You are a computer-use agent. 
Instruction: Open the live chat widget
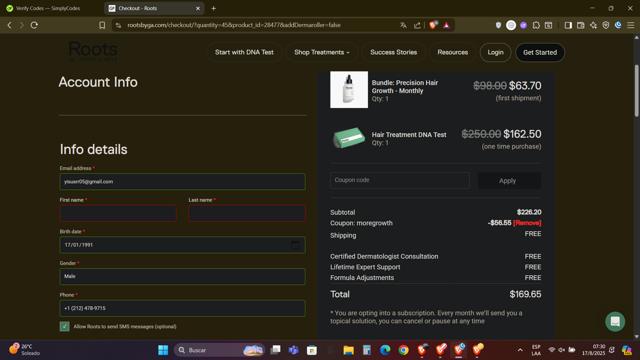[x=615, y=322]
